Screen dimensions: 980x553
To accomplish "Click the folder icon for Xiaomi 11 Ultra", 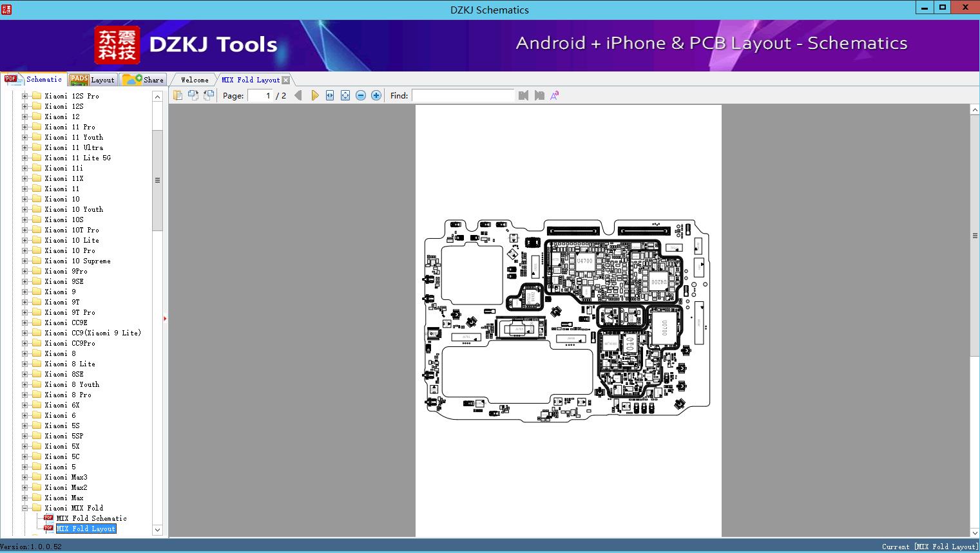I will point(37,147).
